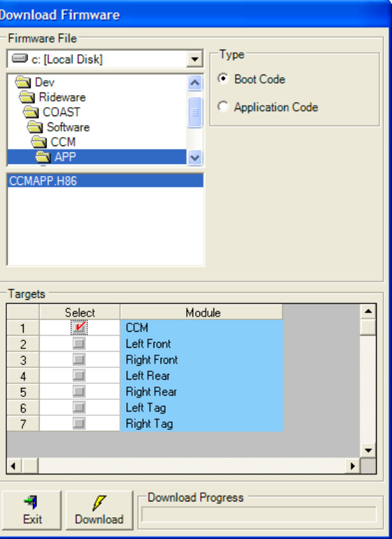Click the Targets horizontal scrollbar thumb
This screenshot has height=539, width=392.
30,466
